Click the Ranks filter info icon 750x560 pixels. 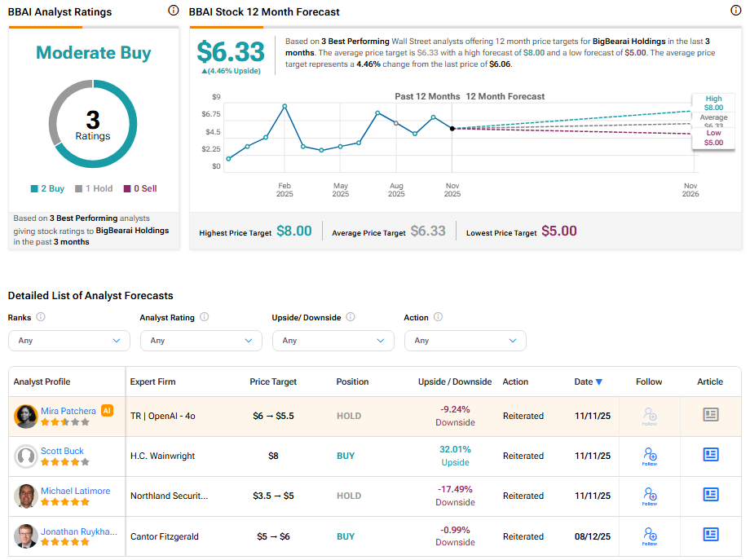pos(41,317)
